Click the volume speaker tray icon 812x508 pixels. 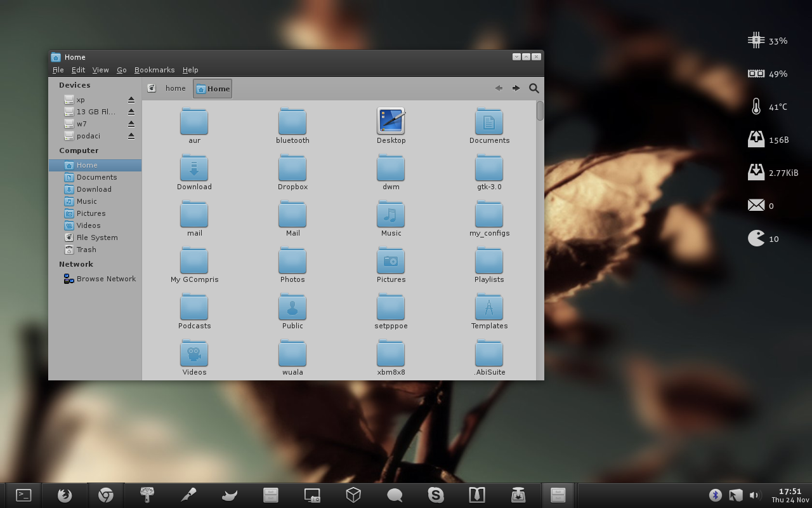coord(754,495)
